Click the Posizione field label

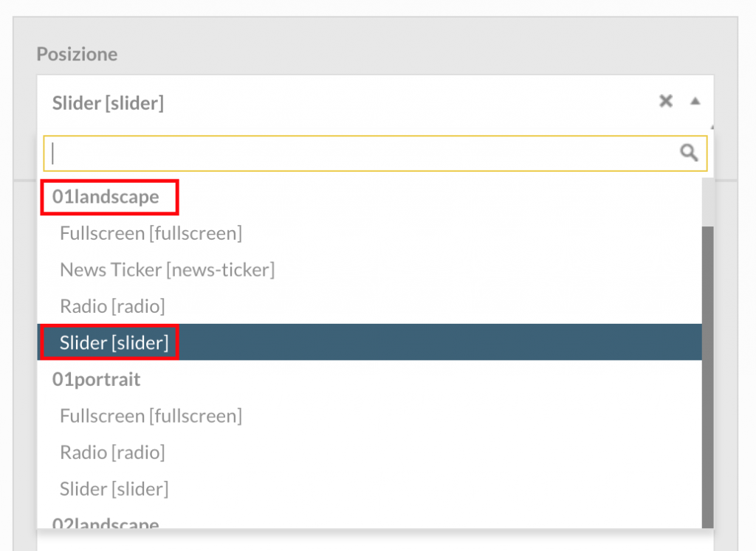[x=77, y=54]
